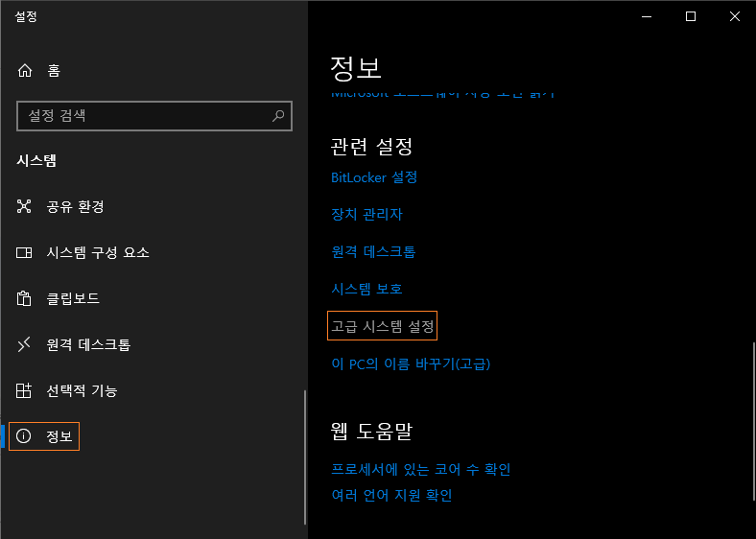Screen dimensions: 756x539
Task: Click the 정보 info circle icon
Action: [x=24, y=436]
